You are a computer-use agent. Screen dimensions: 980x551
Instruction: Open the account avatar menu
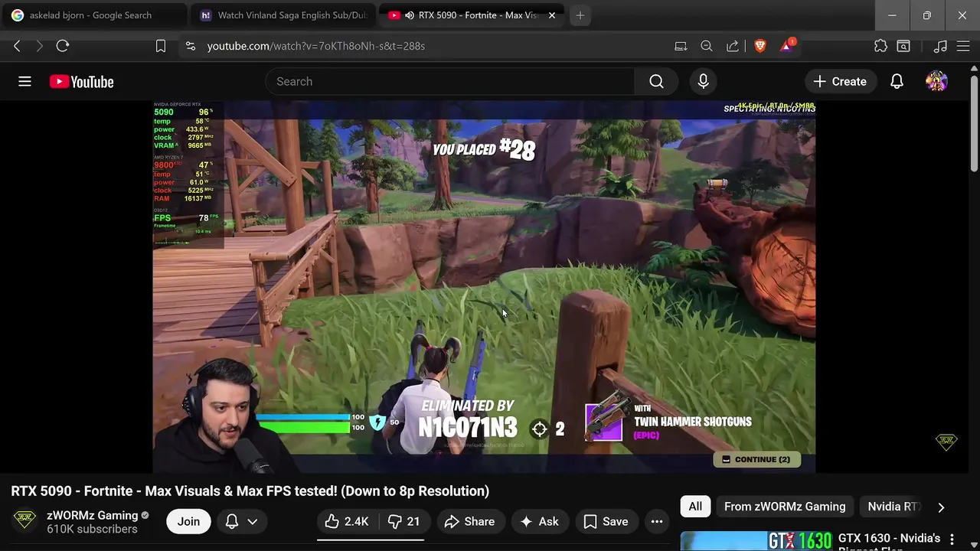(x=936, y=81)
